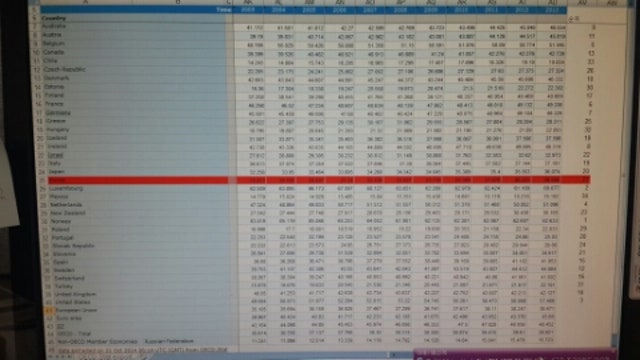Click the Slovak Republic country cell
This screenshot has height=360, width=640.
click(x=74, y=246)
